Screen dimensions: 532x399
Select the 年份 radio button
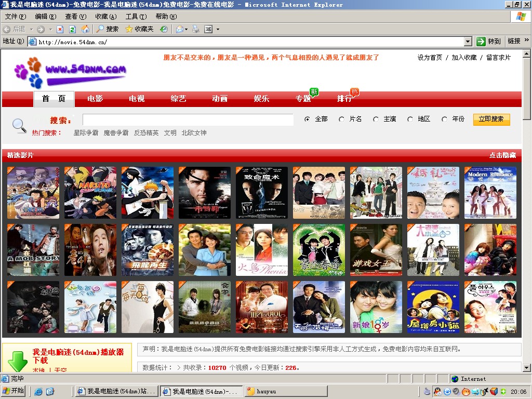point(444,119)
